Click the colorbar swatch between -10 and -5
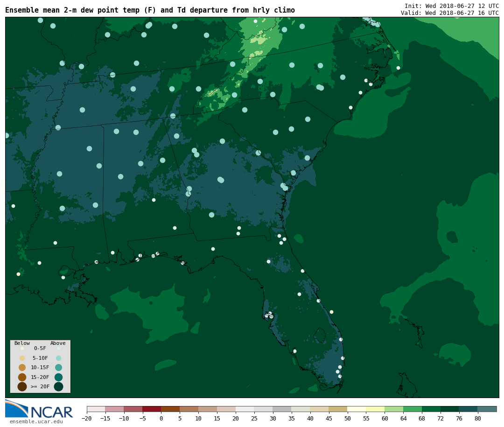 point(133,409)
